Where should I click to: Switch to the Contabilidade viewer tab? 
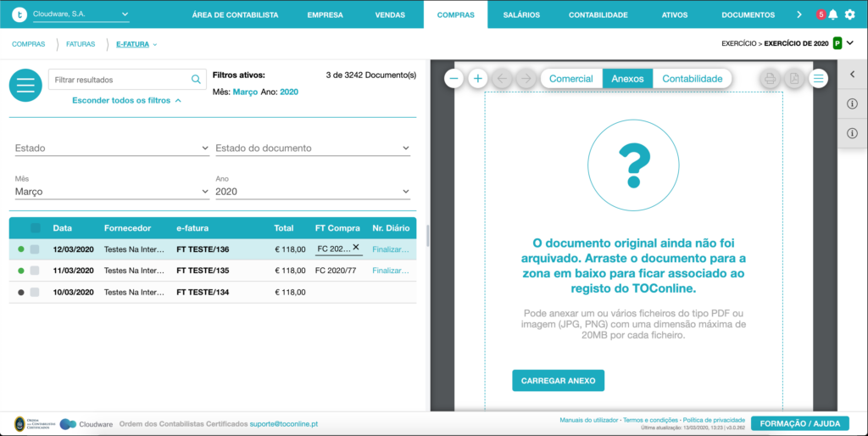coord(692,79)
